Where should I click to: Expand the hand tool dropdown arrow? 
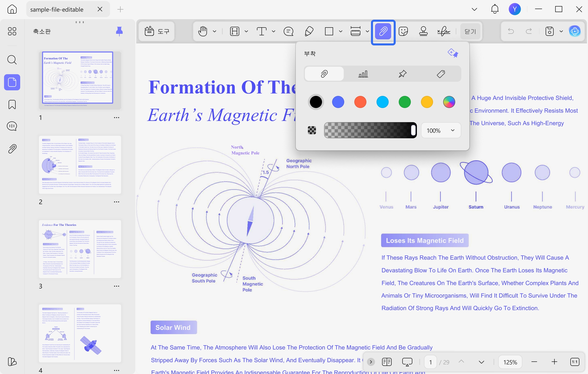pos(215,31)
